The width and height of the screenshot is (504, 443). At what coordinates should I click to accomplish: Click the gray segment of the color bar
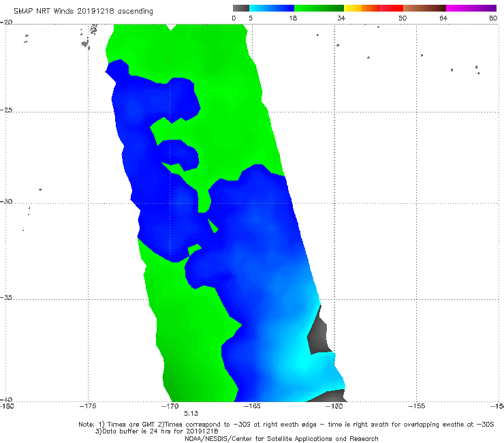240,8
